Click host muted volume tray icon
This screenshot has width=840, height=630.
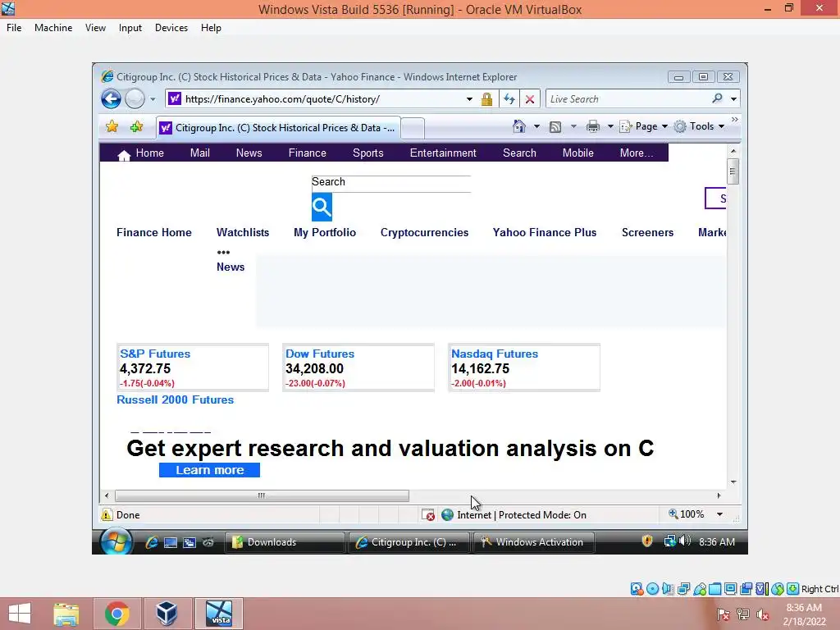click(762, 614)
